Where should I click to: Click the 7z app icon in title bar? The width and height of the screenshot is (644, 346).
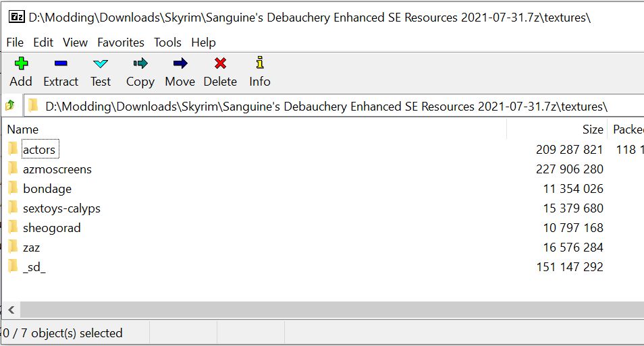tap(17, 17)
